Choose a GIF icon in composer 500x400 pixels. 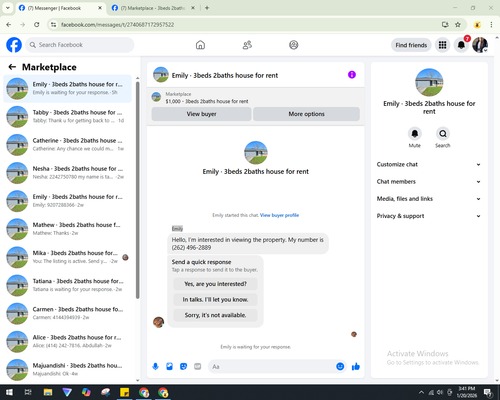click(198, 367)
